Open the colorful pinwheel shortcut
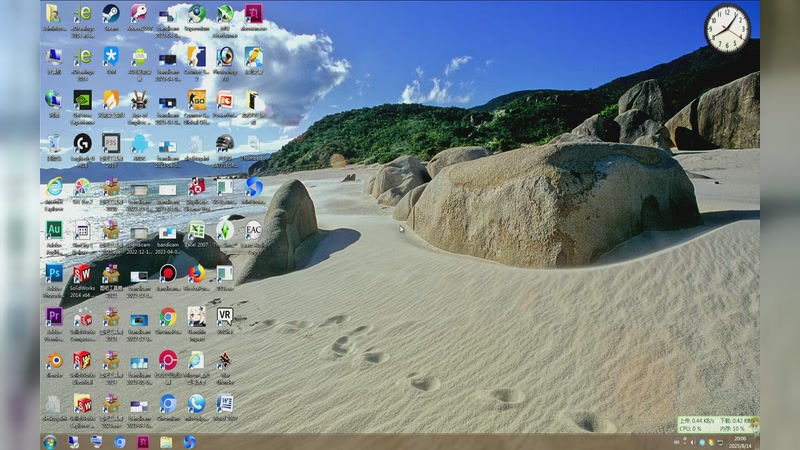 click(82, 187)
